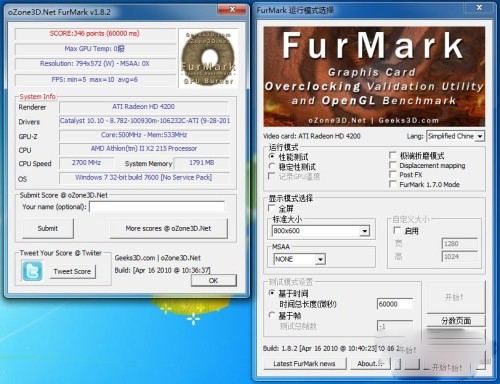Click FPS: min=5 max=10 avg=6 text
500x384 pixels.
(95, 79)
